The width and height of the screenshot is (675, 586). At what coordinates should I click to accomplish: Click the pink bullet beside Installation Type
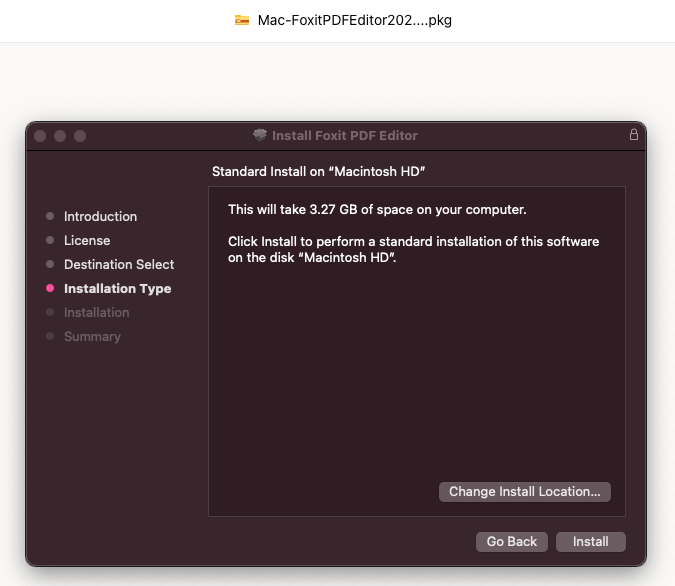coord(50,288)
